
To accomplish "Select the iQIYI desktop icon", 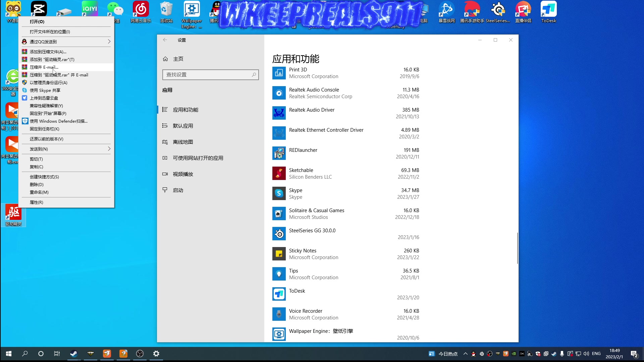I will coord(90,9).
